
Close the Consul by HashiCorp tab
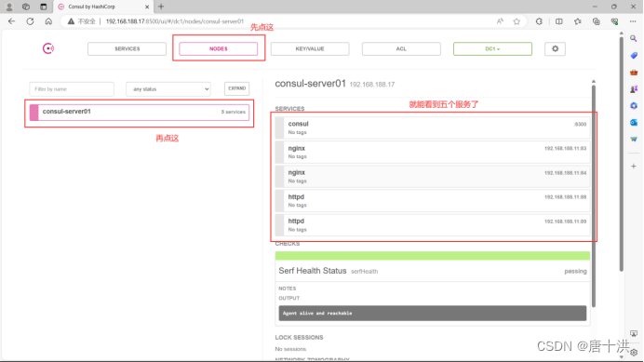pyautogui.click(x=147, y=7)
